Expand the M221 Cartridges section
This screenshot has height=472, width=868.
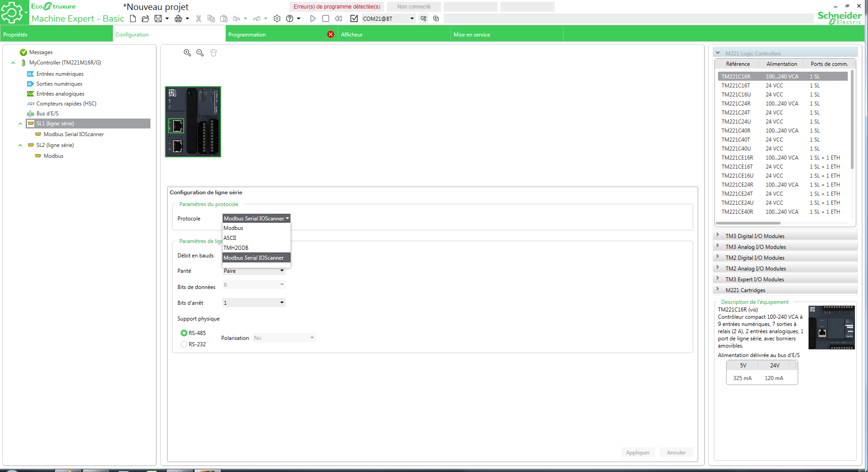pyautogui.click(x=718, y=289)
